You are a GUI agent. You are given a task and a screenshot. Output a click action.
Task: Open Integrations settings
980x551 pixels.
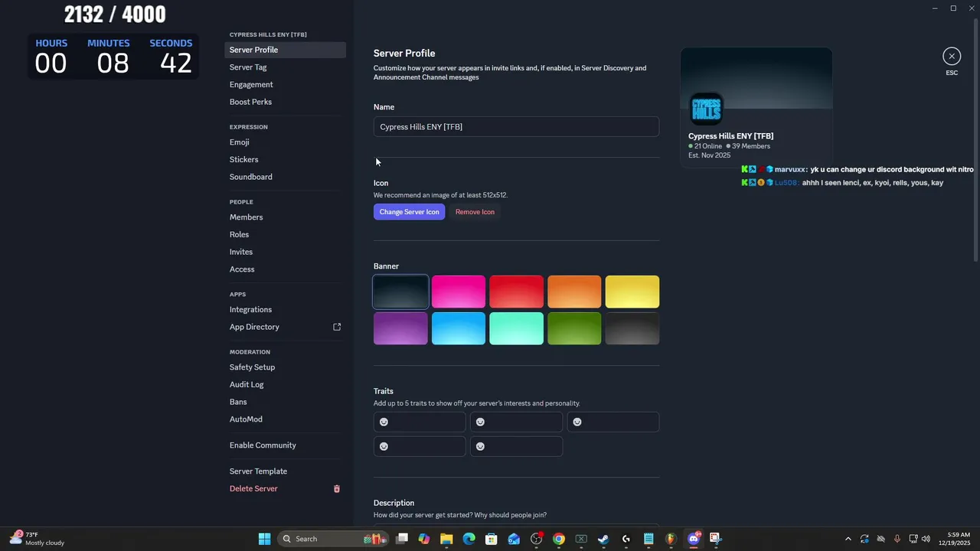[285, 309]
